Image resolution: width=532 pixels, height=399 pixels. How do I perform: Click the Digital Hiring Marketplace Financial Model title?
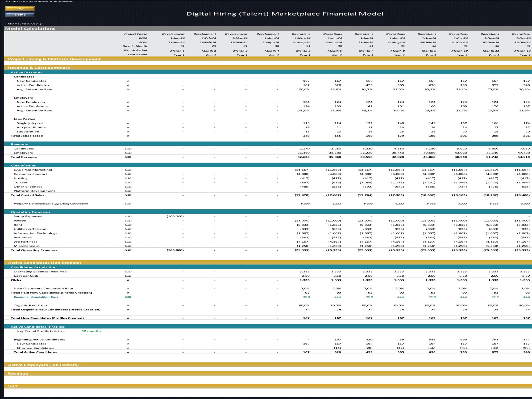[285, 14]
